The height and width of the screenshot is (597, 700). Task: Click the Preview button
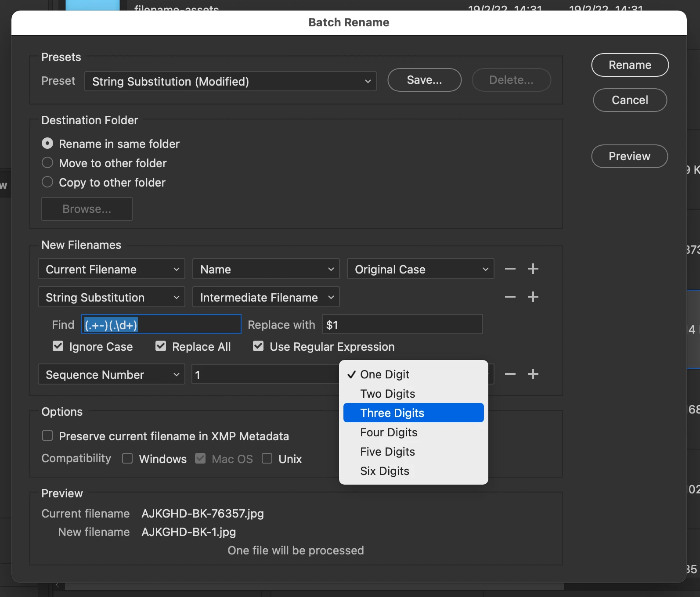pyautogui.click(x=629, y=156)
